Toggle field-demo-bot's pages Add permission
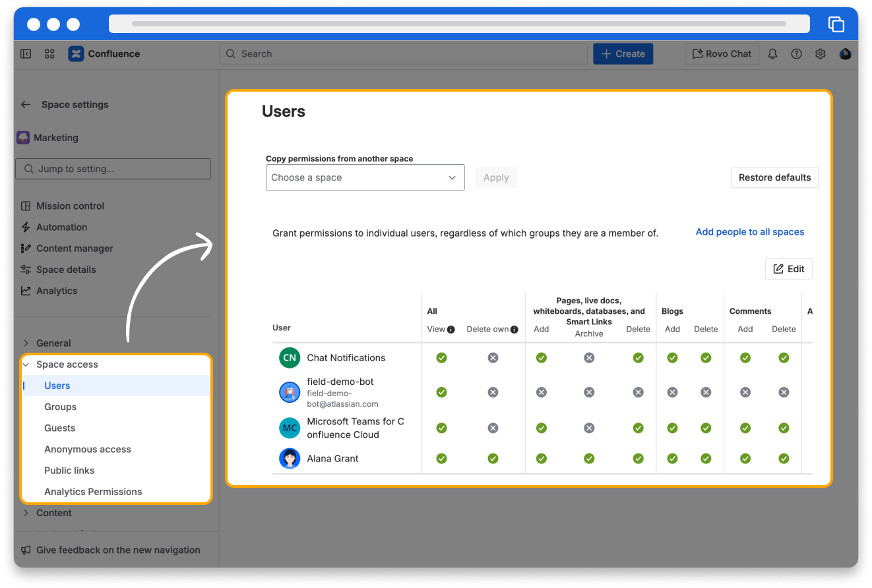Viewport: 872px width, 588px height. point(541,392)
